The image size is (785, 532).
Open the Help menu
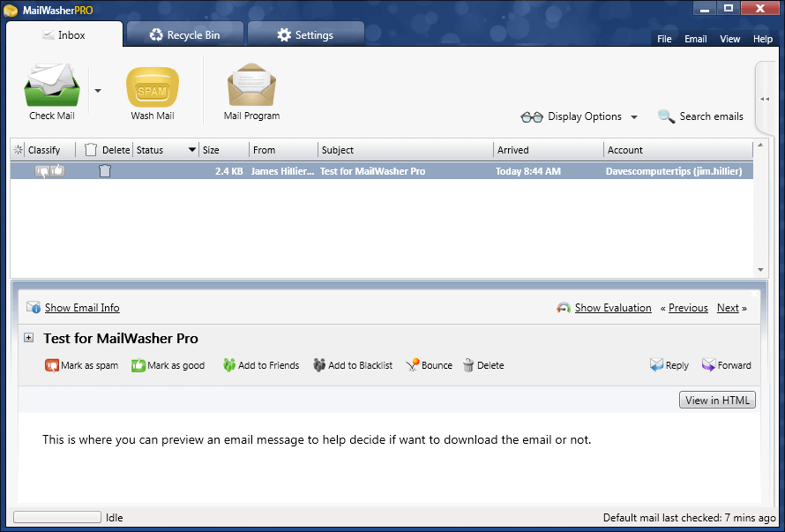[x=762, y=39]
